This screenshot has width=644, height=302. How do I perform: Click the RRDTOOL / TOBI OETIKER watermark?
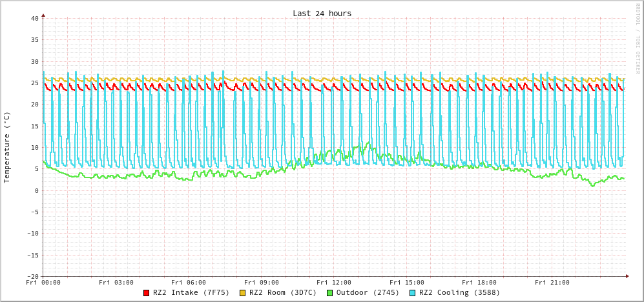point(637,38)
